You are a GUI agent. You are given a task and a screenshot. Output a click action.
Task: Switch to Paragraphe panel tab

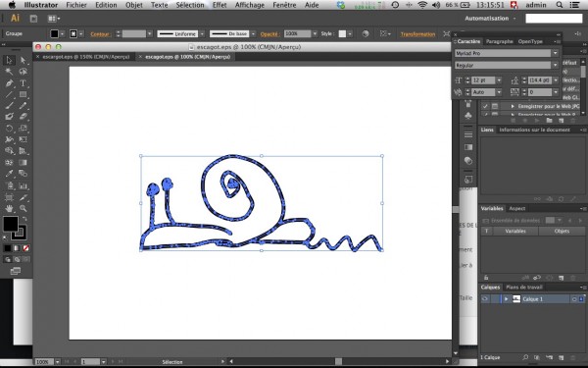pyautogui.click(x=499, y=41)
